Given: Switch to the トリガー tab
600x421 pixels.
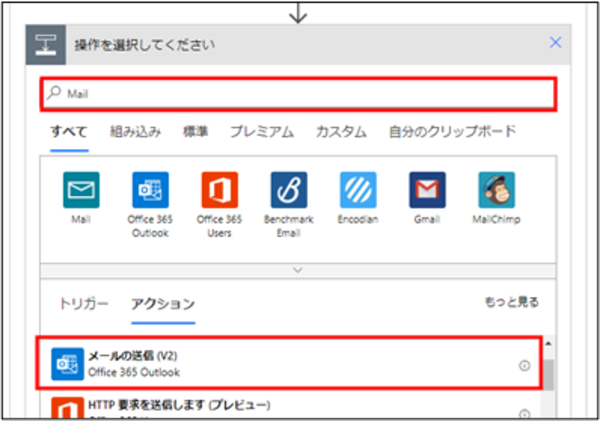Looking at the screenshot, I should tap(84, 304).
